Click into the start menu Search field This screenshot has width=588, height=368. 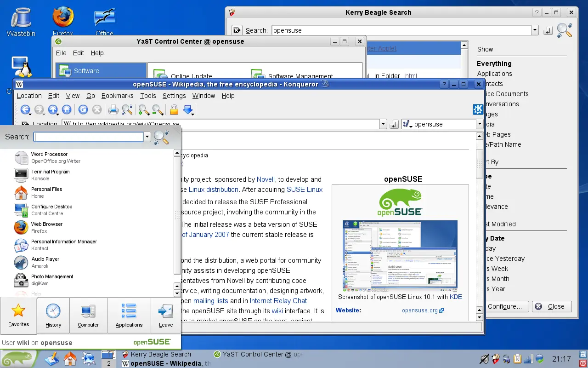(x=89, y=137)
